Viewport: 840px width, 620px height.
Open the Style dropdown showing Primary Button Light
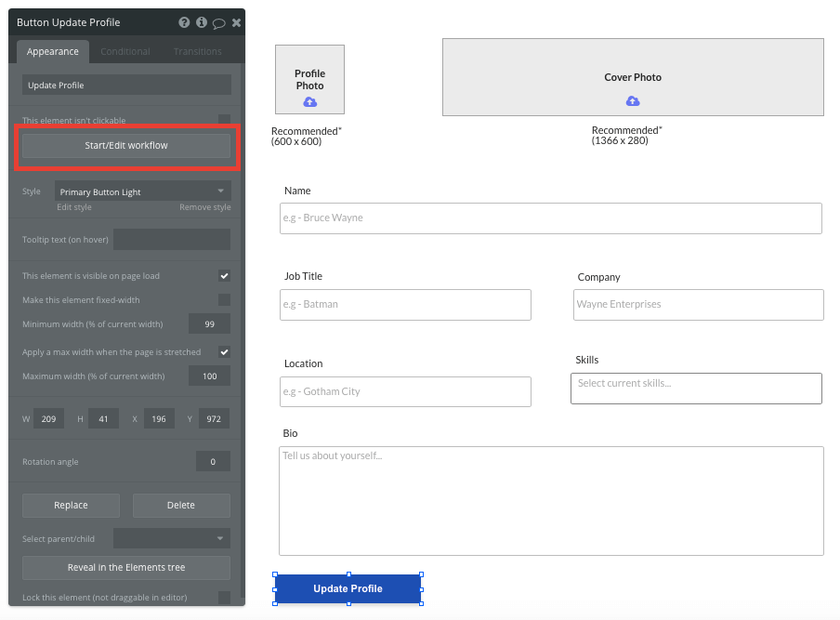coord(142,191)
